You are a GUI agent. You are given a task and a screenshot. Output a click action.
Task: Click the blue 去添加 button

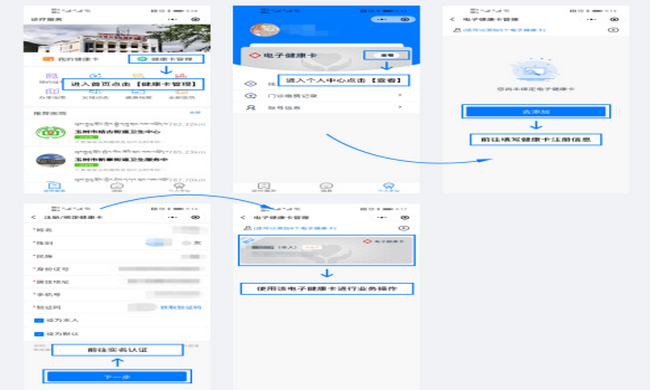point(536,111)
